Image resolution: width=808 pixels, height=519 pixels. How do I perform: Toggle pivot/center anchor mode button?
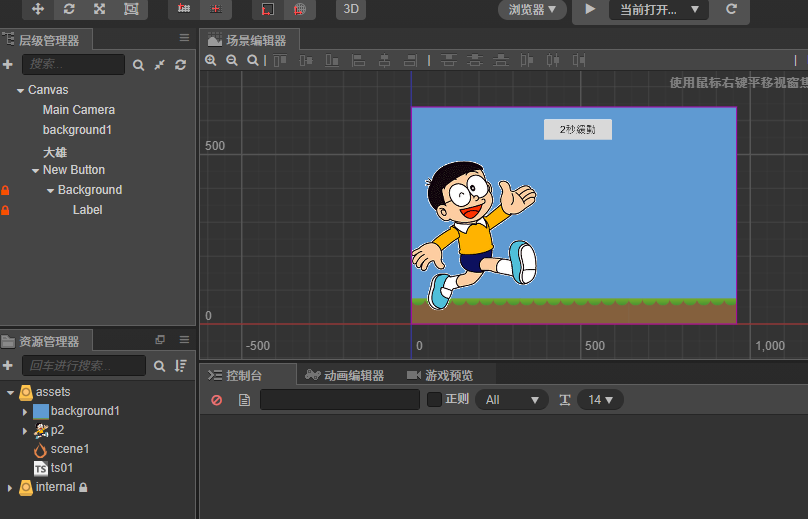pos(184,9)
